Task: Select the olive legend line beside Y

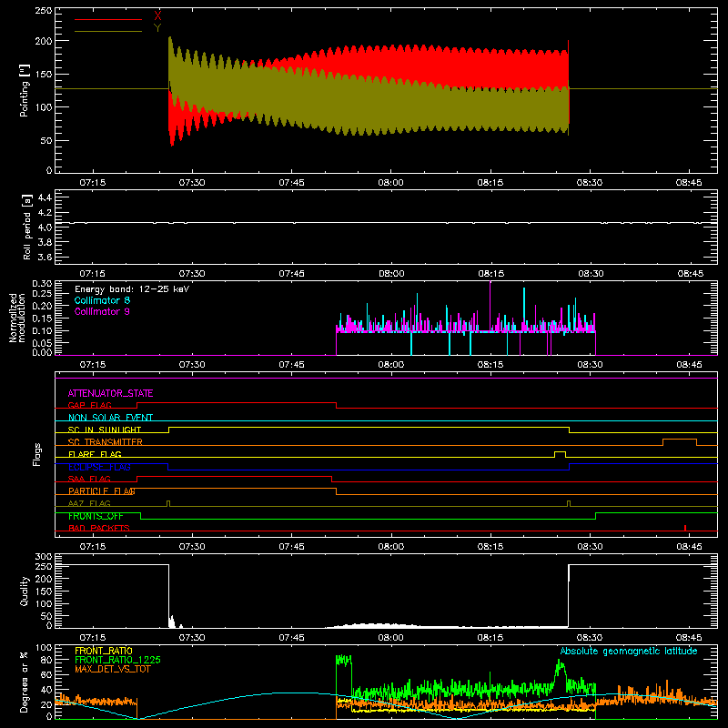Action: 108,32
